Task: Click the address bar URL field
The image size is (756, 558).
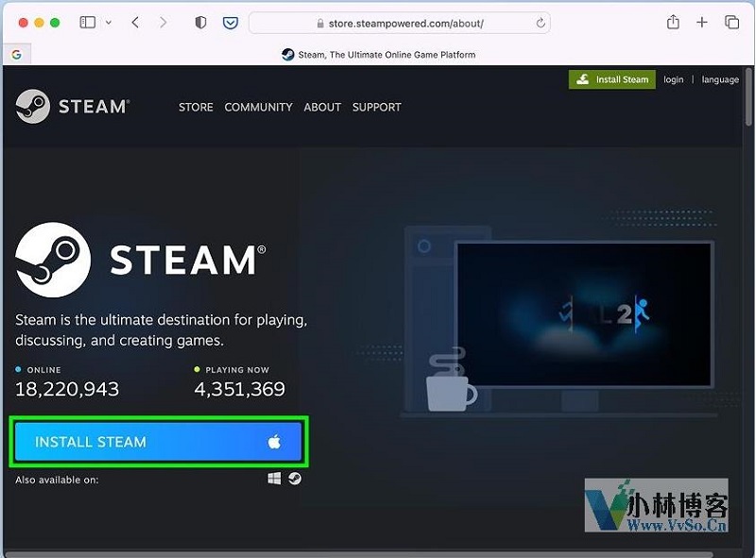Action: (x=400, y=23)
